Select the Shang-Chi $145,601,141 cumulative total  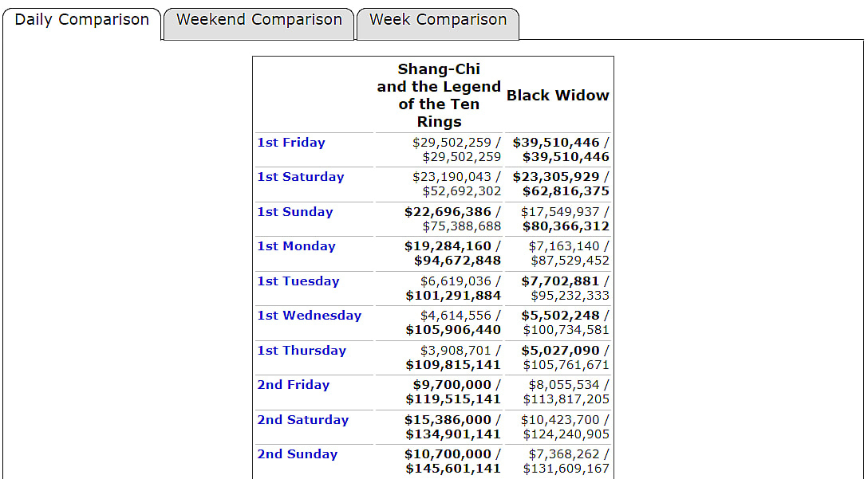click(x=453, y=469)
